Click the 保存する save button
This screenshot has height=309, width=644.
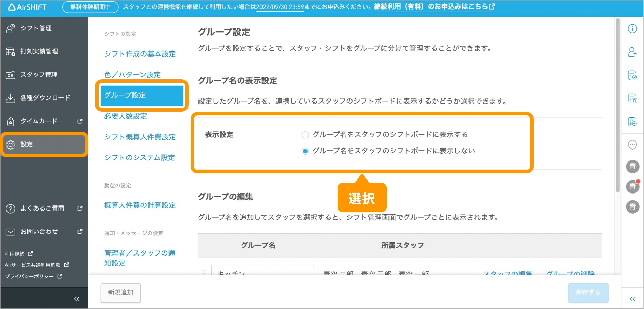588,292
